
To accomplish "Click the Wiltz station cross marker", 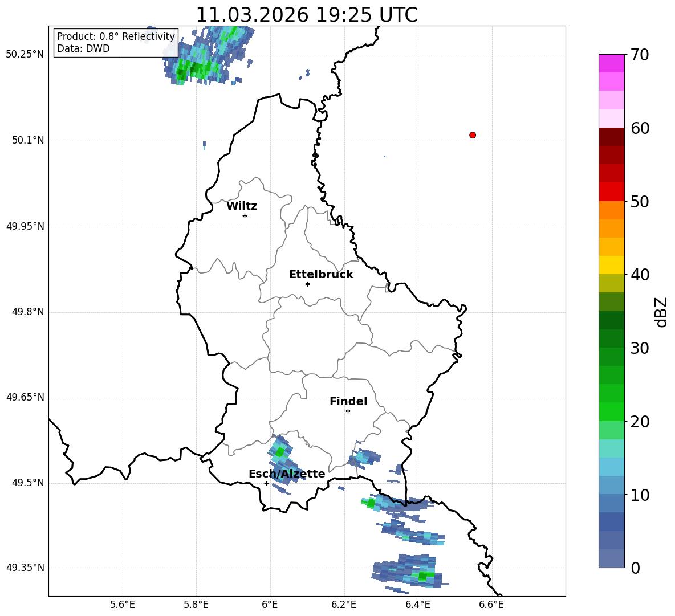I will coord(245,215).
